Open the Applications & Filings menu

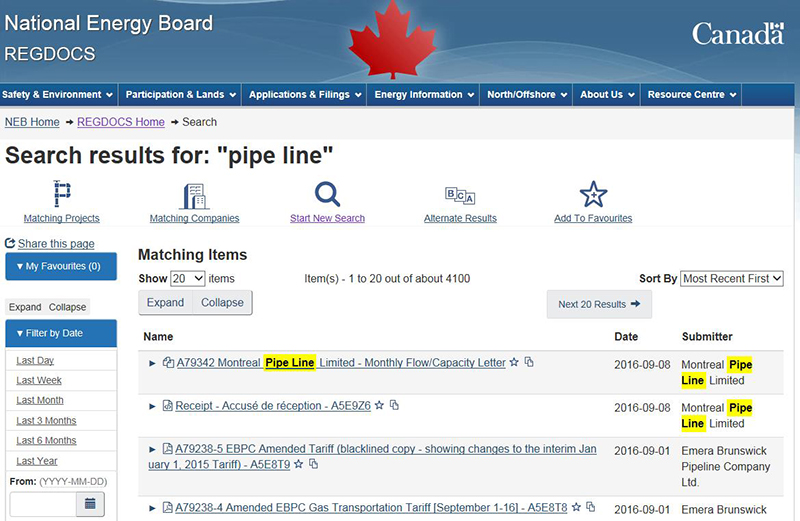coord(305,94)
